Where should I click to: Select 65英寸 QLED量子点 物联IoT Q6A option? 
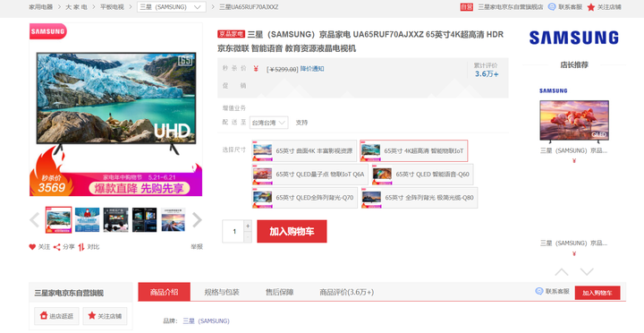coord(309,175)
